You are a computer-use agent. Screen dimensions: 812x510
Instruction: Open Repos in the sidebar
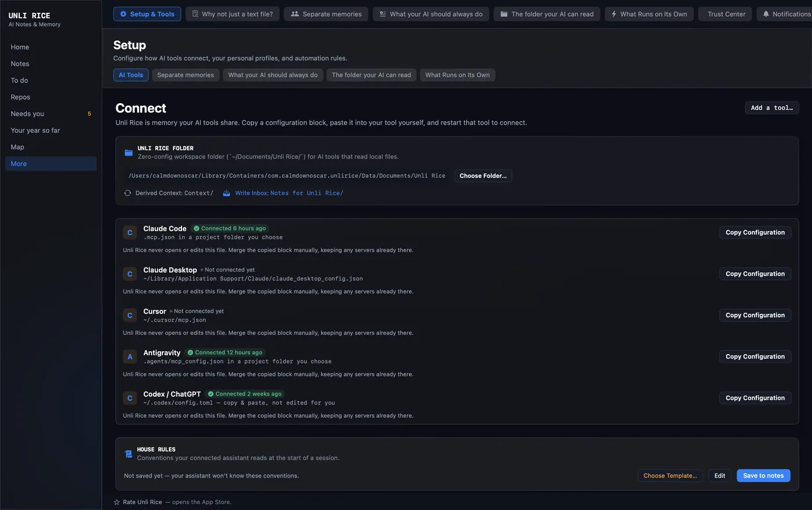click(x=51, y=97)
